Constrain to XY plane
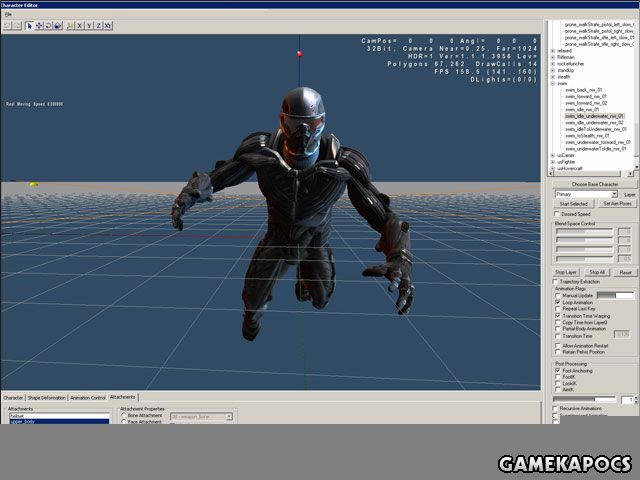640x480 pixels. pos(108,26)
